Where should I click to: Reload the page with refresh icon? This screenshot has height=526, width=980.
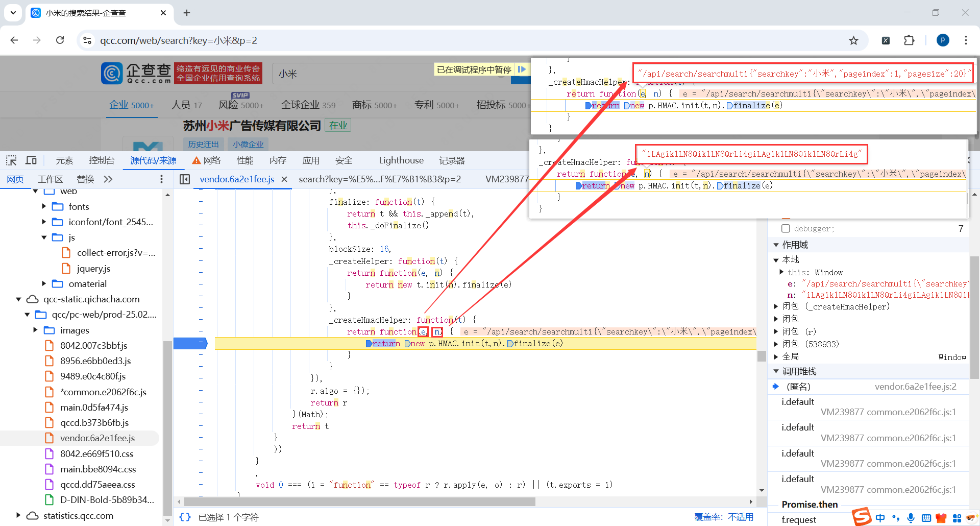tap(60, 40)
